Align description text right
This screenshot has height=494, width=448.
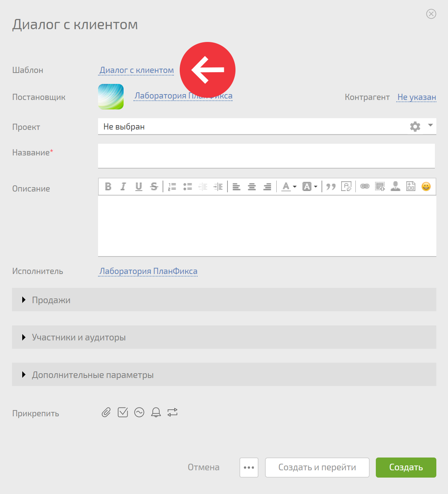[x=267, y=186]
